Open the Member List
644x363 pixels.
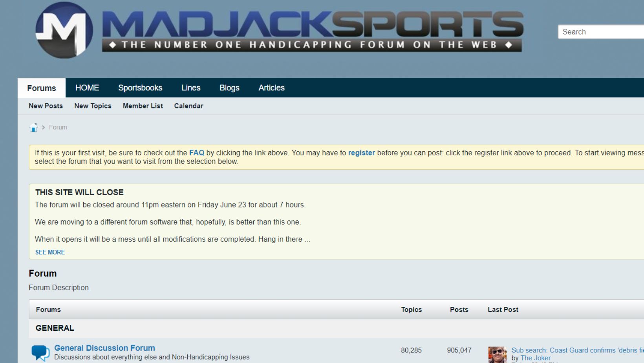tap(143, 106)
